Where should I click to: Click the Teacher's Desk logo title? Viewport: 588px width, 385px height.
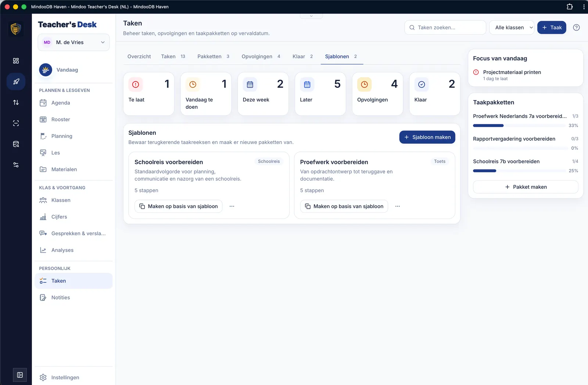pos(67,25)
